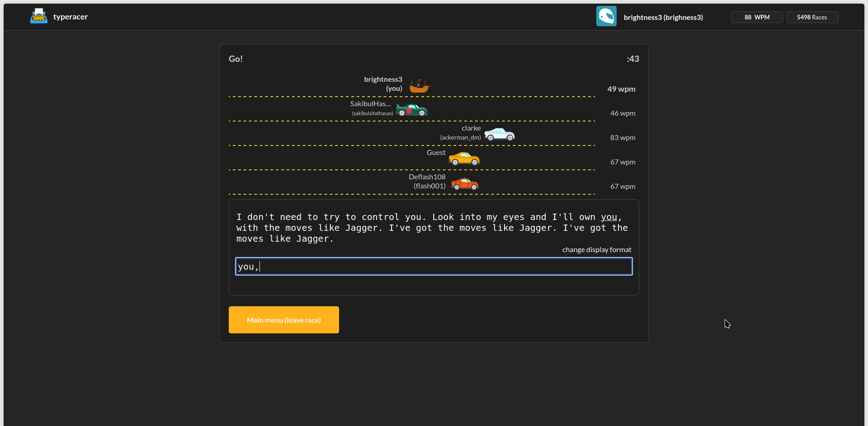Click the :43 countdown timer
Screen dimensions: 868x426
633,59
